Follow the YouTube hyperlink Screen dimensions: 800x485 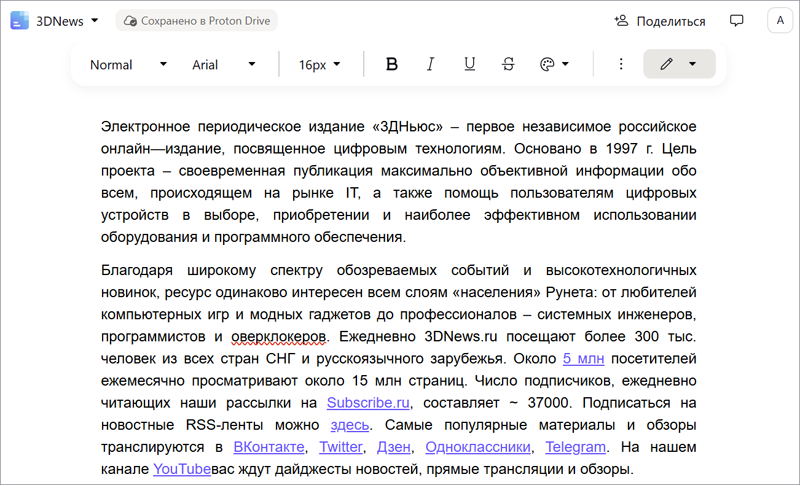click(x=181, y=468)
